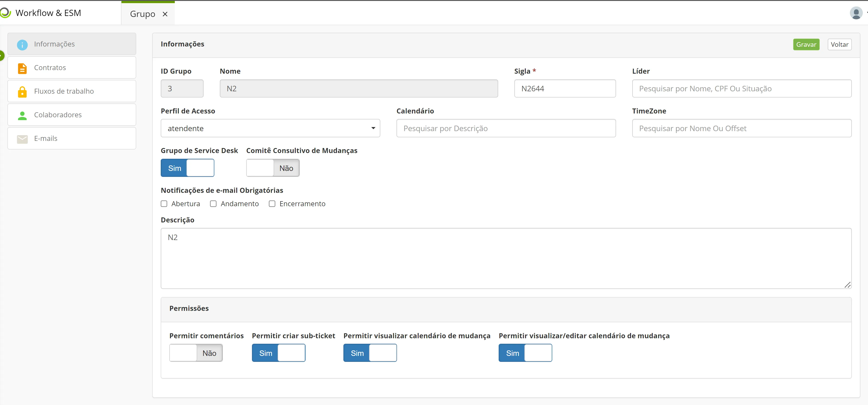Save changes with the Gravar button

[806, 45]
